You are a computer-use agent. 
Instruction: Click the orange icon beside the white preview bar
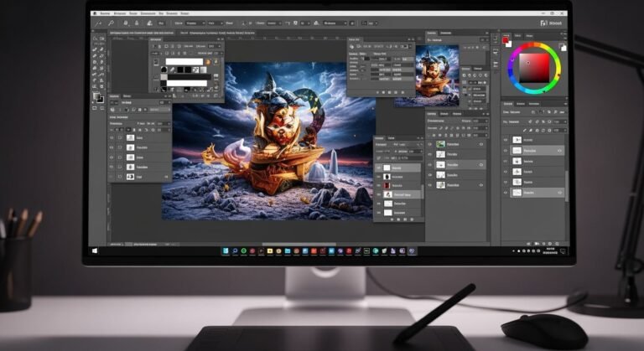point(208,62)
